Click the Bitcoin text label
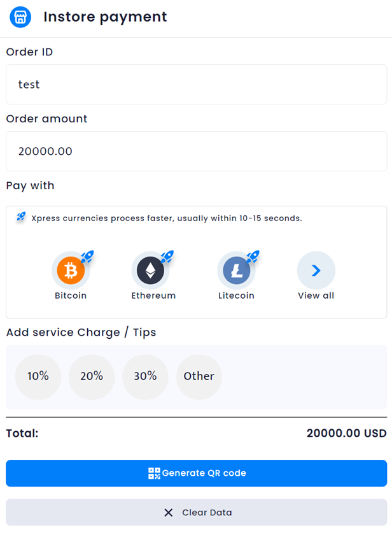 pyautogui.click(x=71, y=296)
